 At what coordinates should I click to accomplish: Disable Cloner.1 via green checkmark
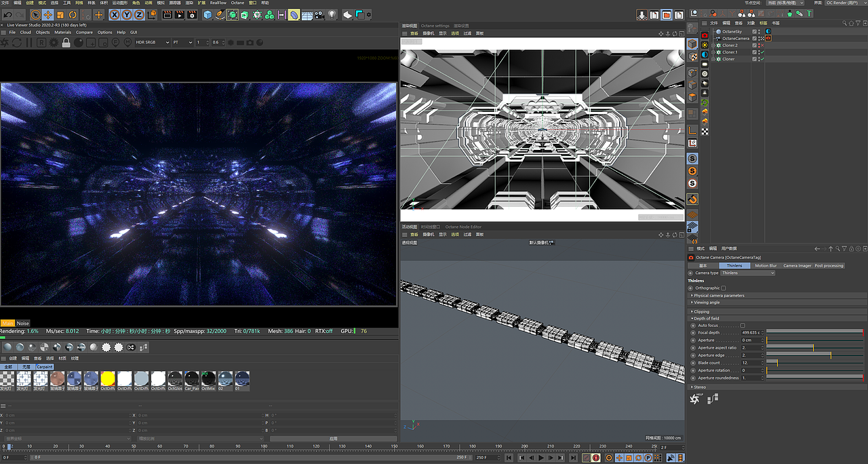pyautogui.click(x=762, y=52)
